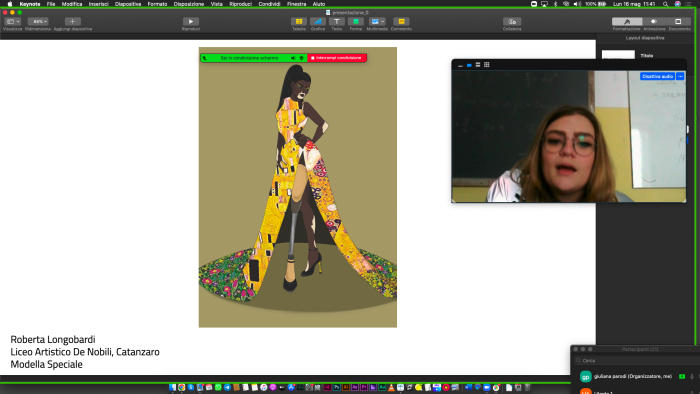Click Disattiva audio button on video
The image size is (700, 394).
tap(657, 76)
